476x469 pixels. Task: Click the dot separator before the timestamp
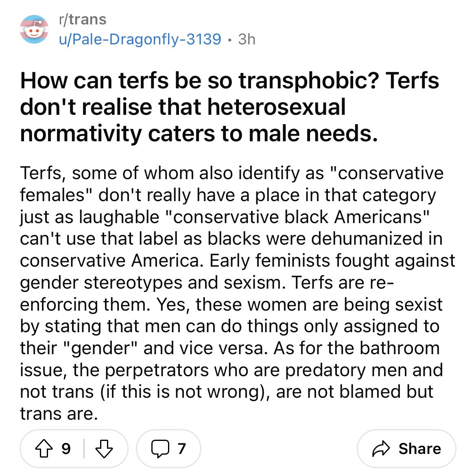pos(230,39)
